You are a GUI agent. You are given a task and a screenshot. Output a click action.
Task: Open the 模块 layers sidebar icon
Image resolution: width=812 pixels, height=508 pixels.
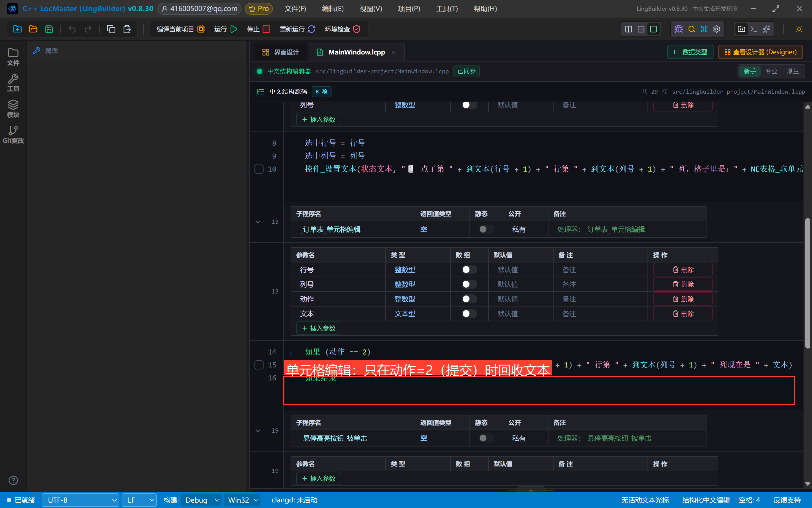(13, 109)
